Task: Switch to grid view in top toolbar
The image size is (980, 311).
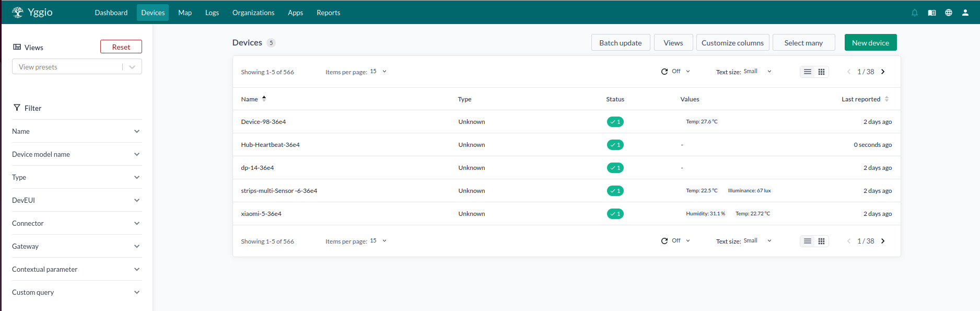Action: pos(822,72)
